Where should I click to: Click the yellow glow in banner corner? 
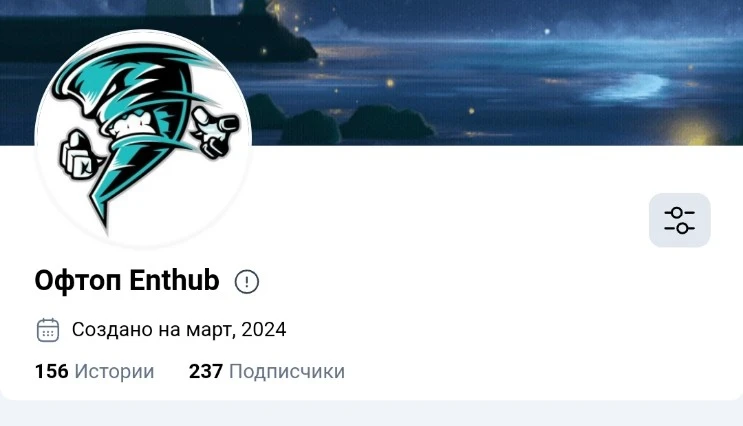[694, 130]
